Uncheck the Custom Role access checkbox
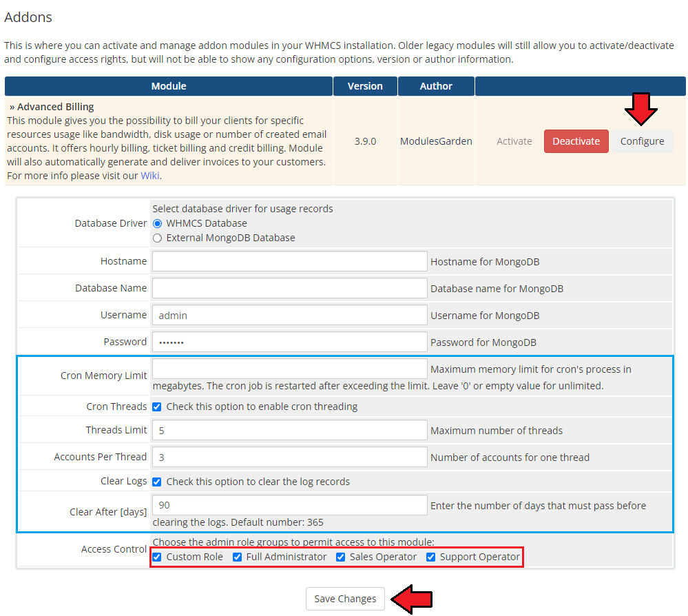Screen dimensions: 688x616 tap(156, 557)
